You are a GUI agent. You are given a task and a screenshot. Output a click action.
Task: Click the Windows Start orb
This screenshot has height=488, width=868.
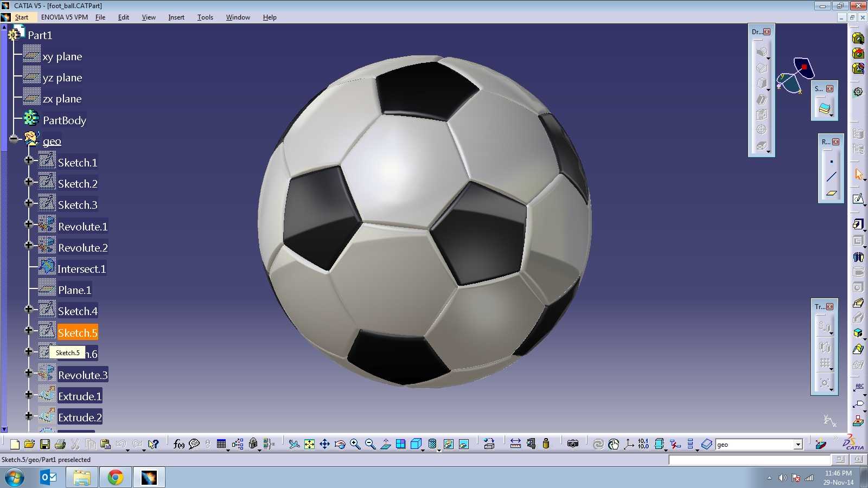(x=15, y=478)
